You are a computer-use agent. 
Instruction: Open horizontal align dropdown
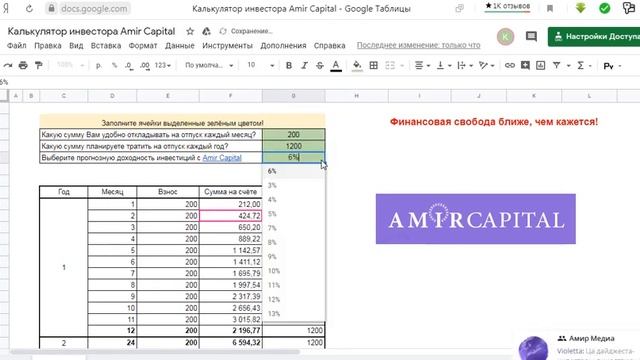click(x=422, y=65)
